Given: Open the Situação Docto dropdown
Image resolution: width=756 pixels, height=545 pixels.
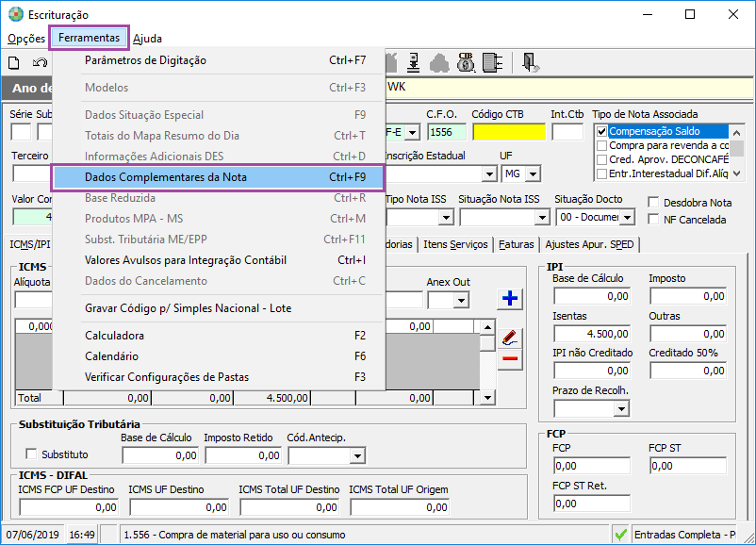Looking at the screenshot, I should (x=627, y=218).
